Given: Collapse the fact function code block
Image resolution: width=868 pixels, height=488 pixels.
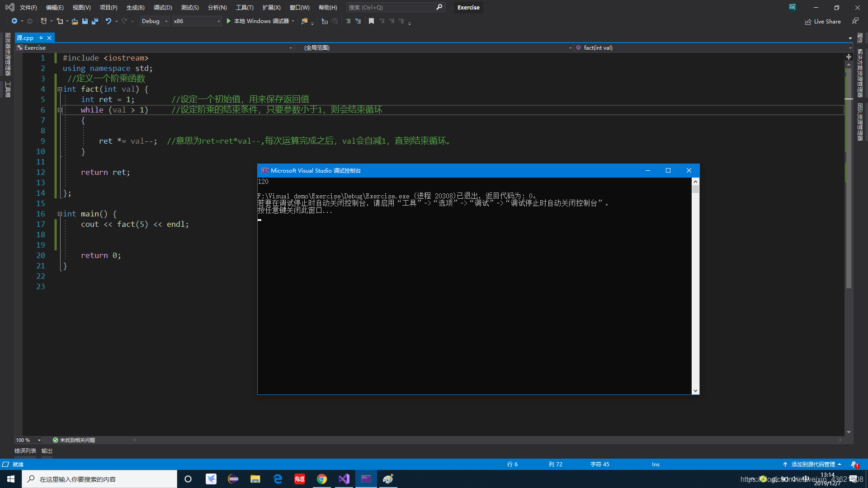Looking at the screenshot, I should (60, 89).
